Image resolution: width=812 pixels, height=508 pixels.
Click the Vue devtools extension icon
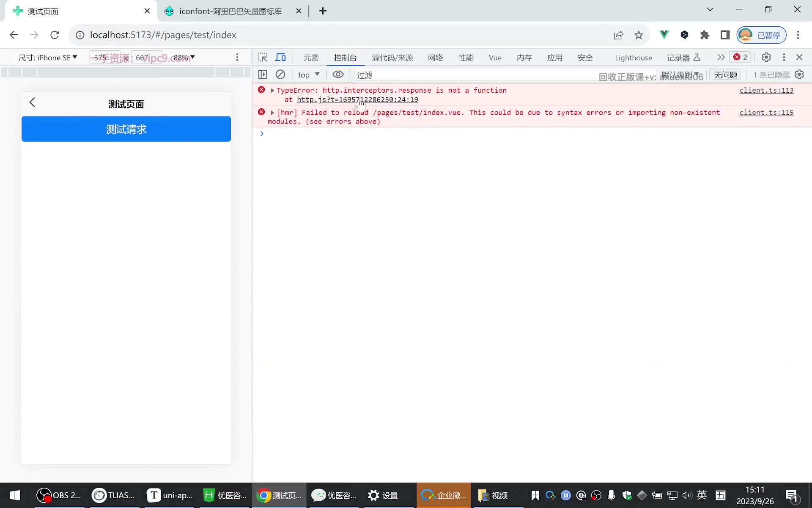click(664, 35)
